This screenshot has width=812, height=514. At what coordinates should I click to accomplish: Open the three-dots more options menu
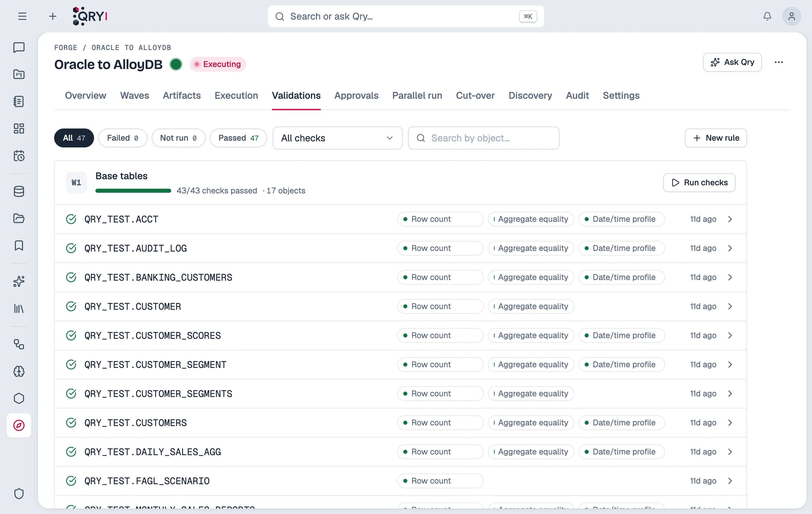(779, 62)
